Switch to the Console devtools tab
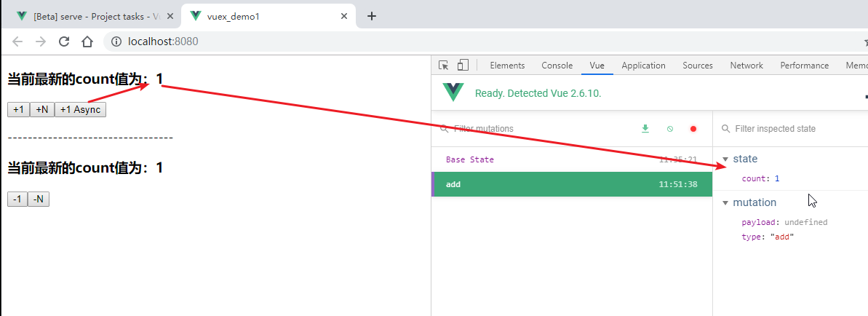 (557, 66)
